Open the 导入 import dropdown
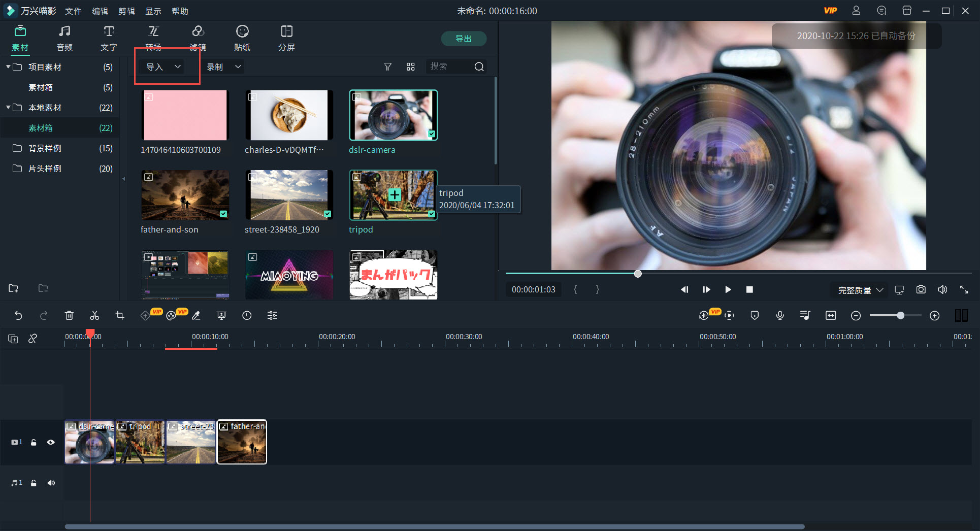 (x=164, y=67)
